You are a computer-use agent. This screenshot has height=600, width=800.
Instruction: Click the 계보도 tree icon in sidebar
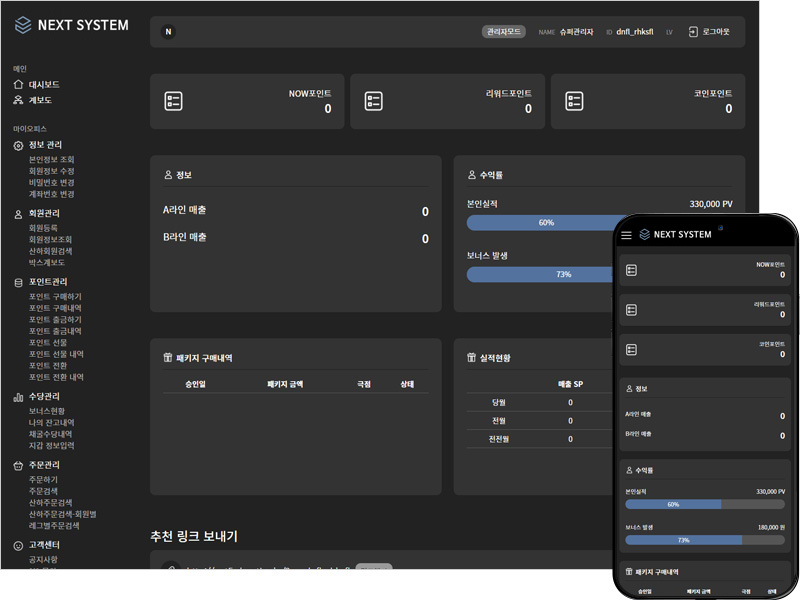point(18,100)
